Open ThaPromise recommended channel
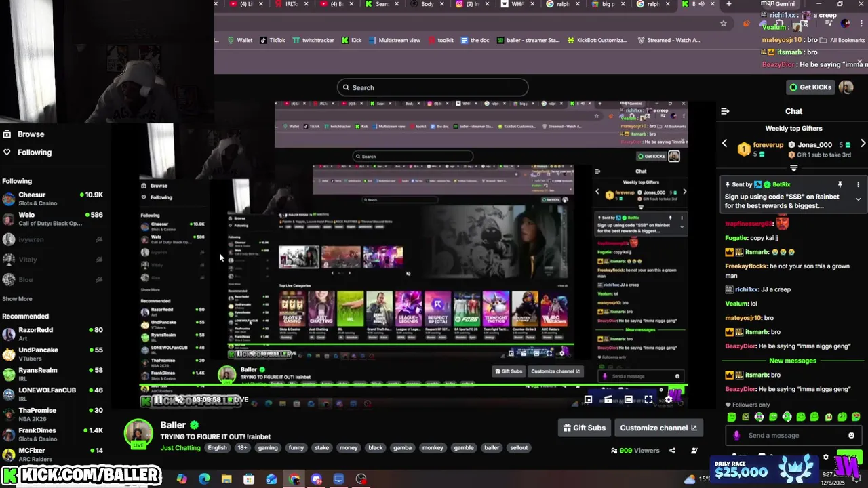Image resolution: width=868 pixels, height=488 pixels. click(x=53, y=415)
